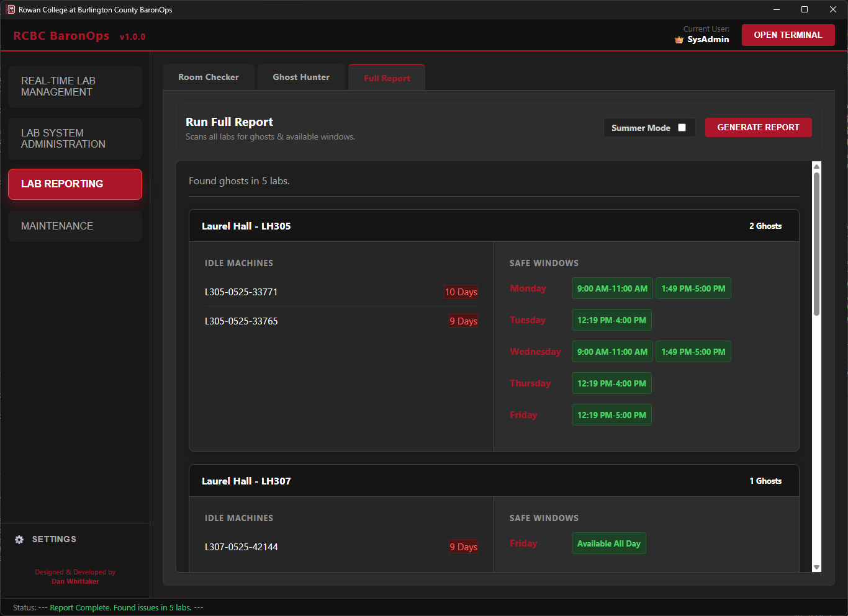Open the Settings gear icon
The image size is (848, 616).
click(x=19, y=539)
